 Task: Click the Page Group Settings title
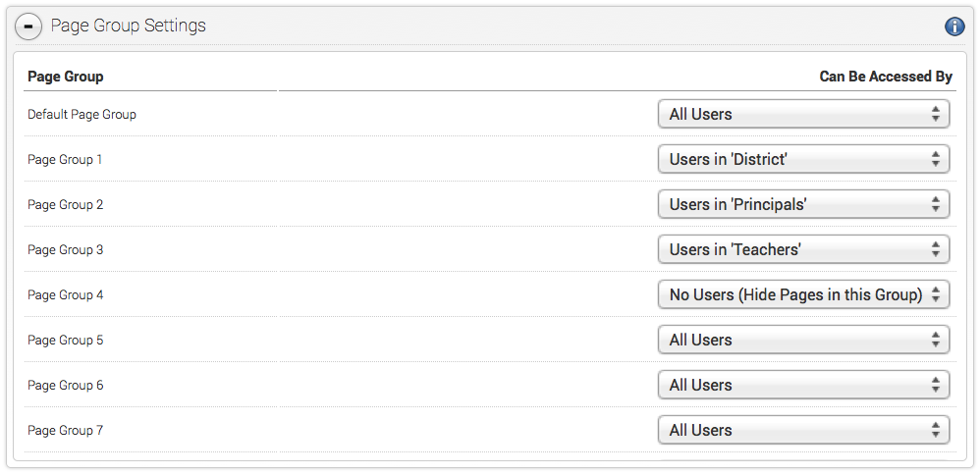point(128,26)
